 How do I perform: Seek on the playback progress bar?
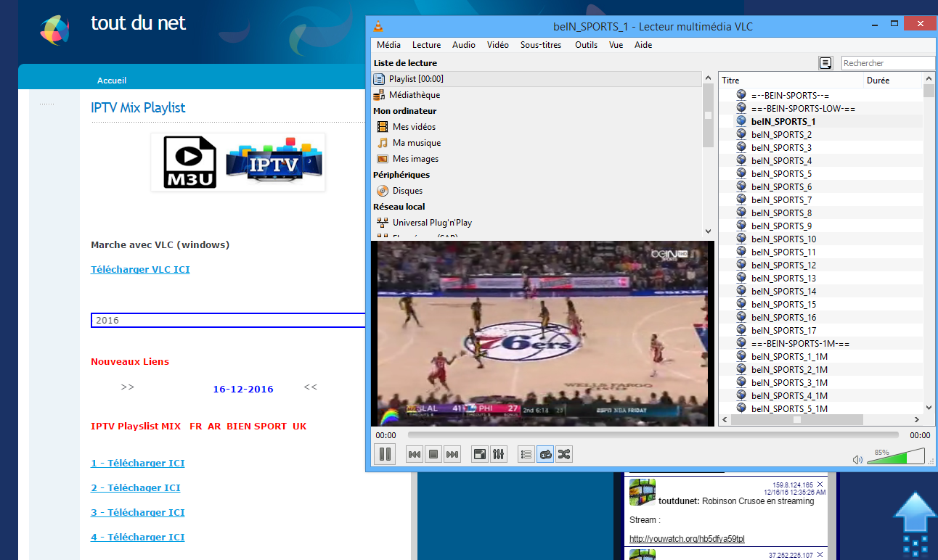653,435
